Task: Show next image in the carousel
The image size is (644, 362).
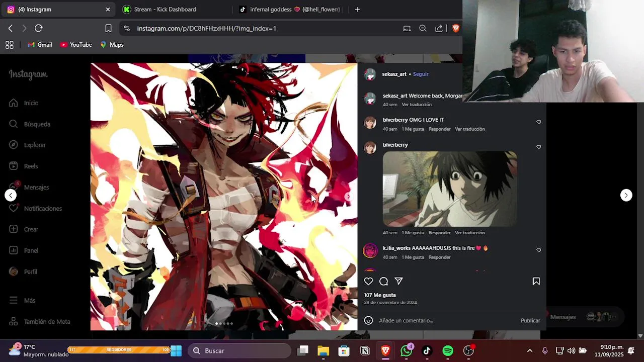Action: tap(348, 197)
